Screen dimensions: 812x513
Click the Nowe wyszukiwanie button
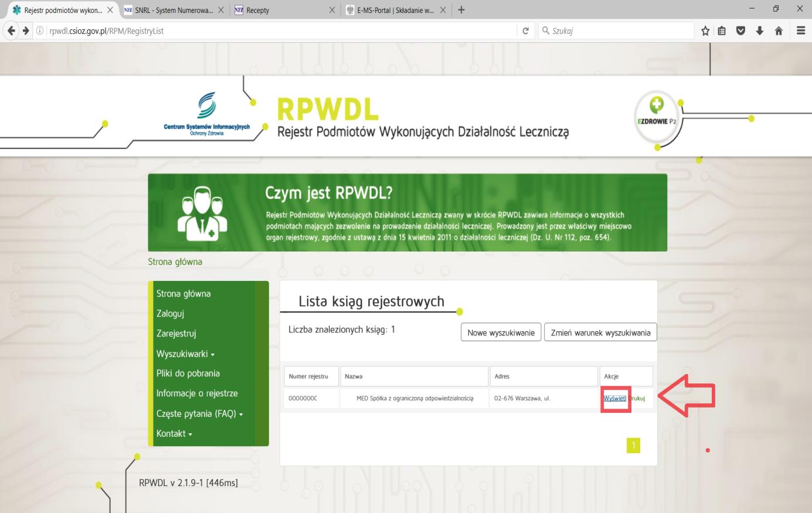click(501, 332)
